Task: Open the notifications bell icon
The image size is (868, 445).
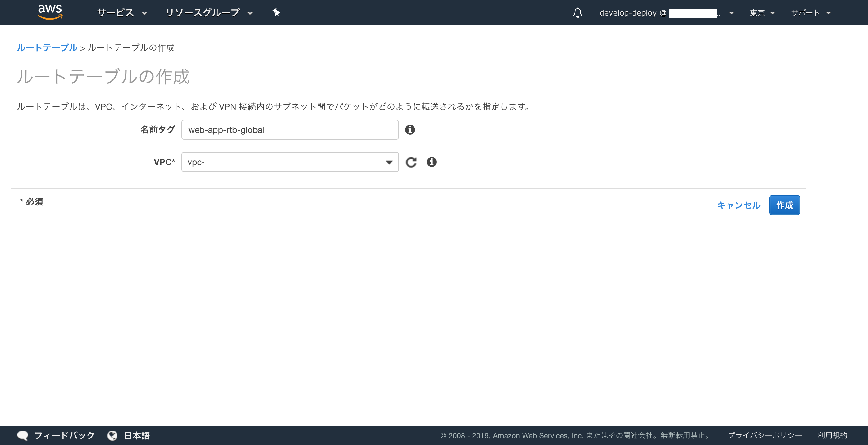Action: [577, 13]
